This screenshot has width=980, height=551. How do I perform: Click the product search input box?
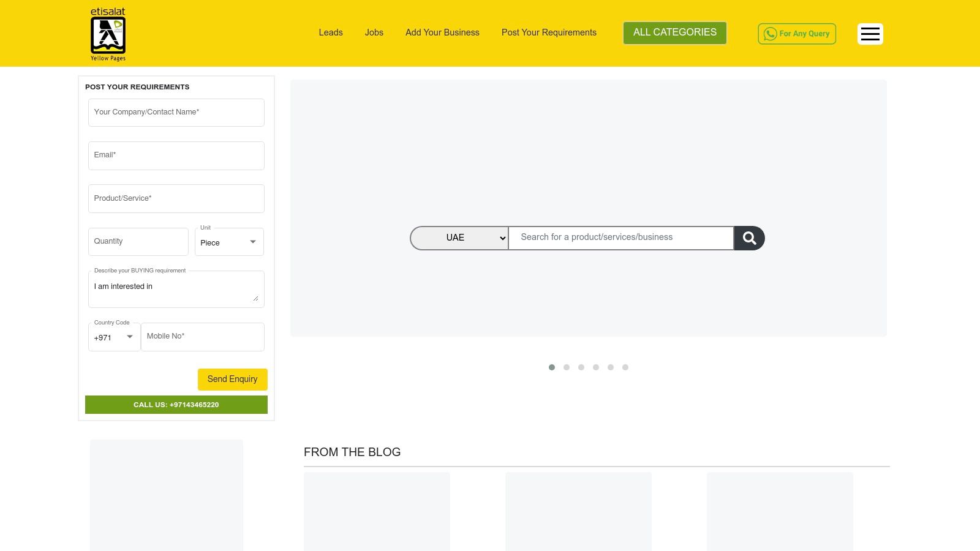(x=620, y=238)
